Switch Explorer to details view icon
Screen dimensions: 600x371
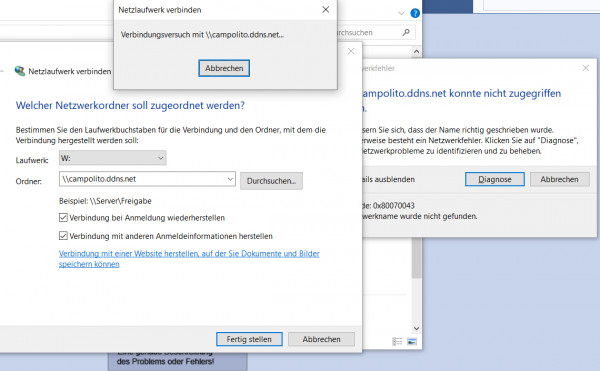coord(398,341)
